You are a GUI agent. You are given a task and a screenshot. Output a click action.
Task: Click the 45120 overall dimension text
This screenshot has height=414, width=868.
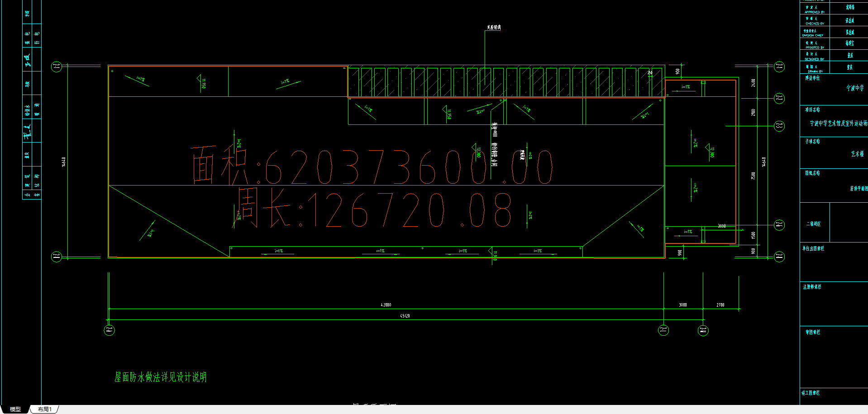click(405, 316)
